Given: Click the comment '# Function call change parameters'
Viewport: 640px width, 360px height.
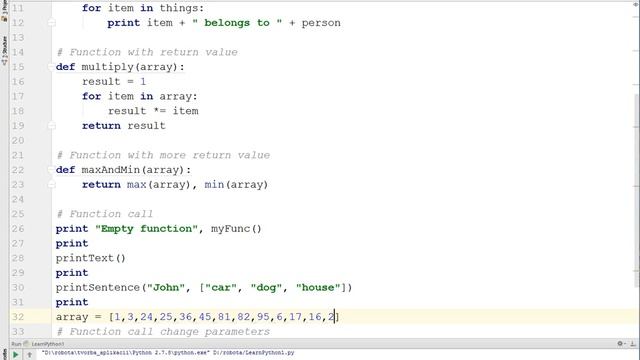Looking at the screenshot, I should tap(163, 331).
